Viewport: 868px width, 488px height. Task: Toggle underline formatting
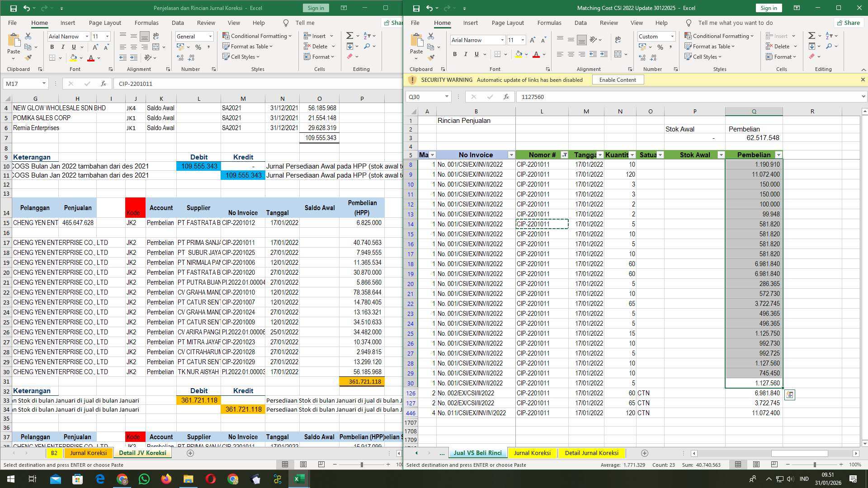[476, 54]
